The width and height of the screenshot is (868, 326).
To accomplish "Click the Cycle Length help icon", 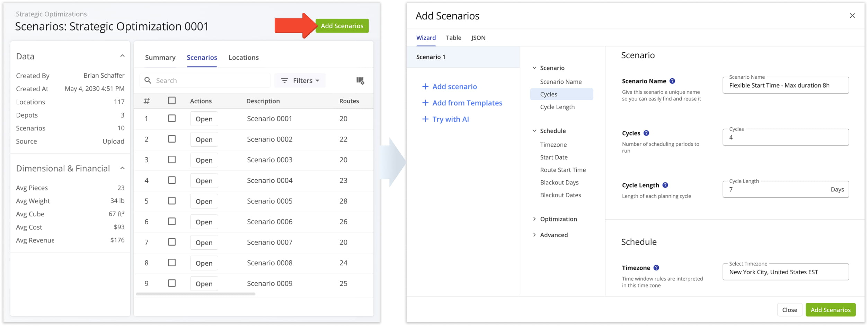I will [x=665, y=185].
